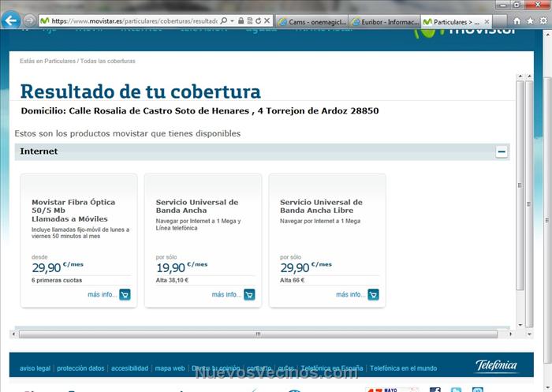Open the mapa web footer link

(x=170, y=368)
